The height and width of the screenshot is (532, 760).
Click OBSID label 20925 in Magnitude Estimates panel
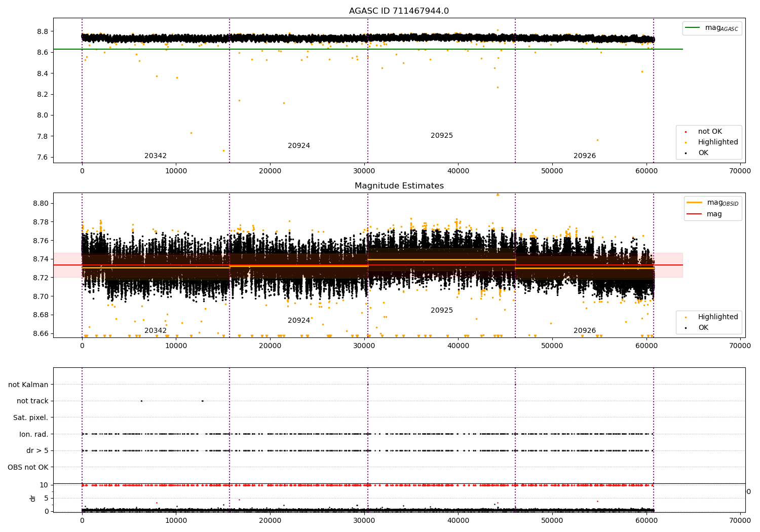point(442,311)
